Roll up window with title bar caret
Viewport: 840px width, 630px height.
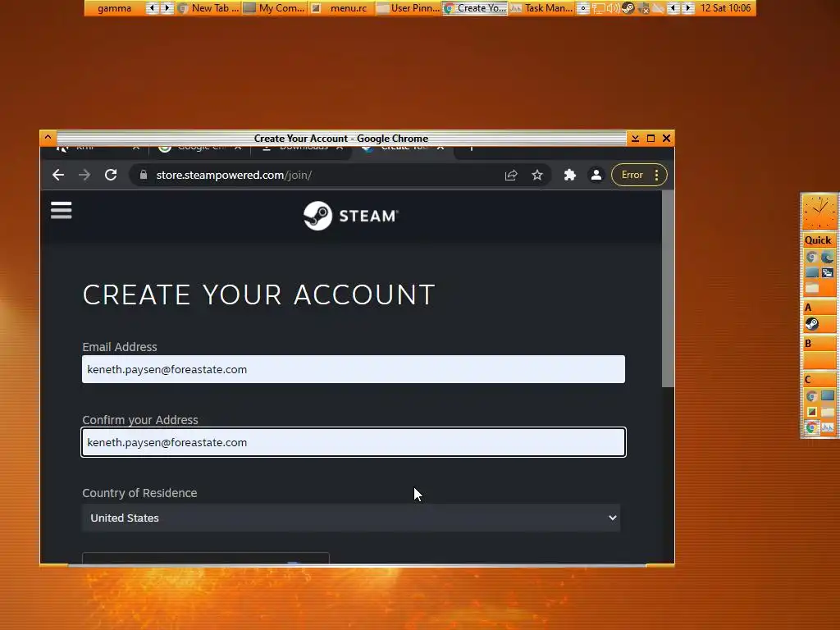click(48, 138)
